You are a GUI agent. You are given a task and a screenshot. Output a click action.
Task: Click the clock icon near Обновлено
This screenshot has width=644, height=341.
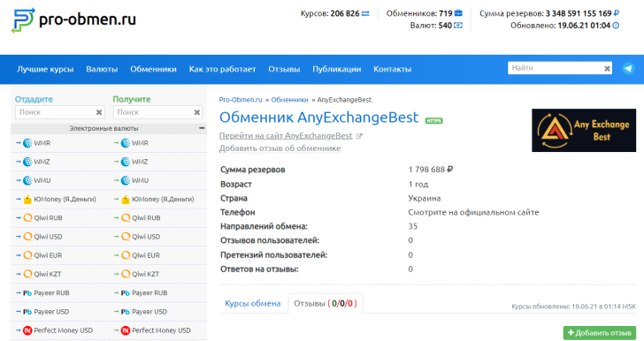(616, 26)
